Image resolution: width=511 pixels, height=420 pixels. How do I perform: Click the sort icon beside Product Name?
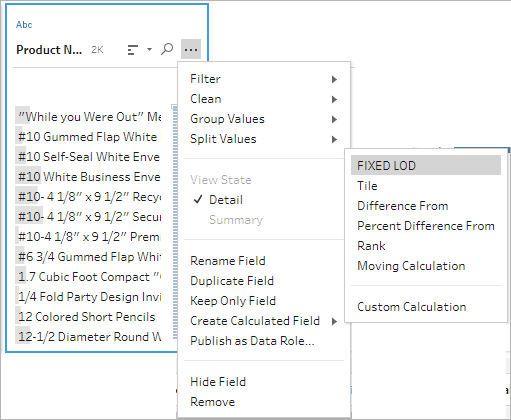(x=133, y=50)
